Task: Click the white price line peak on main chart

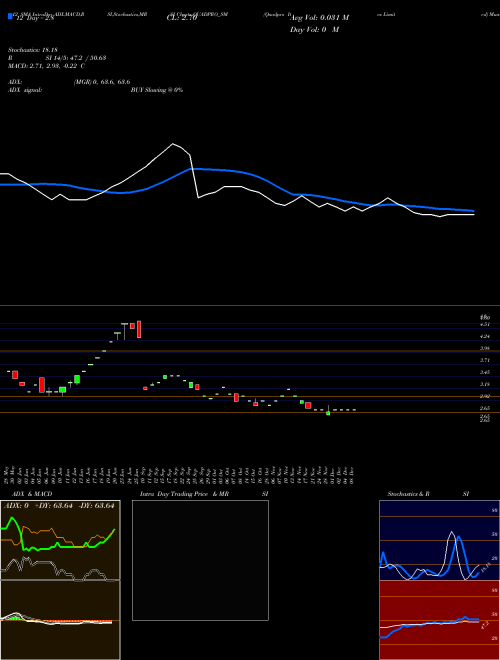Action: [173, 144]
